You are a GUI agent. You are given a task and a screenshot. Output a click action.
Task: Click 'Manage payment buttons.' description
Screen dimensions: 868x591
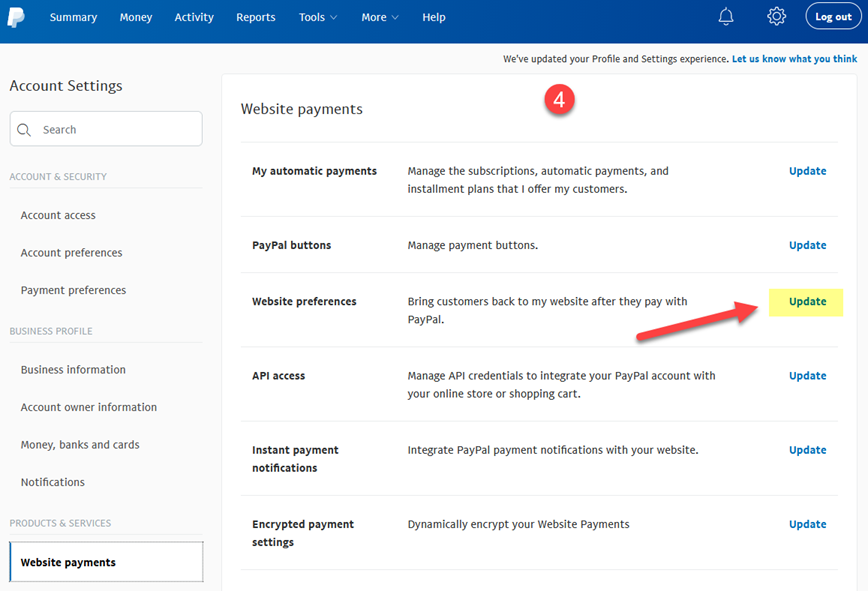[x=473, y=245]
